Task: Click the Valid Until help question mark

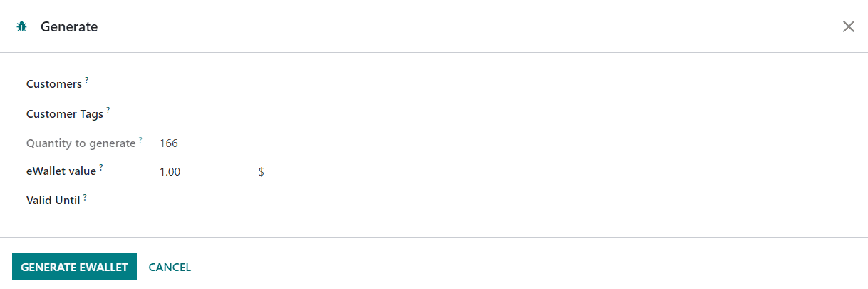Action: (85, 197)
